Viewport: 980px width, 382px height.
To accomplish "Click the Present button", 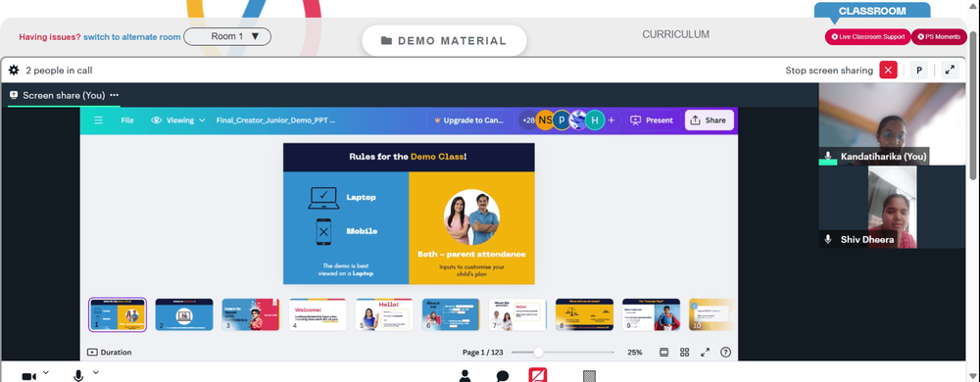I will click(x=652, y=120).
